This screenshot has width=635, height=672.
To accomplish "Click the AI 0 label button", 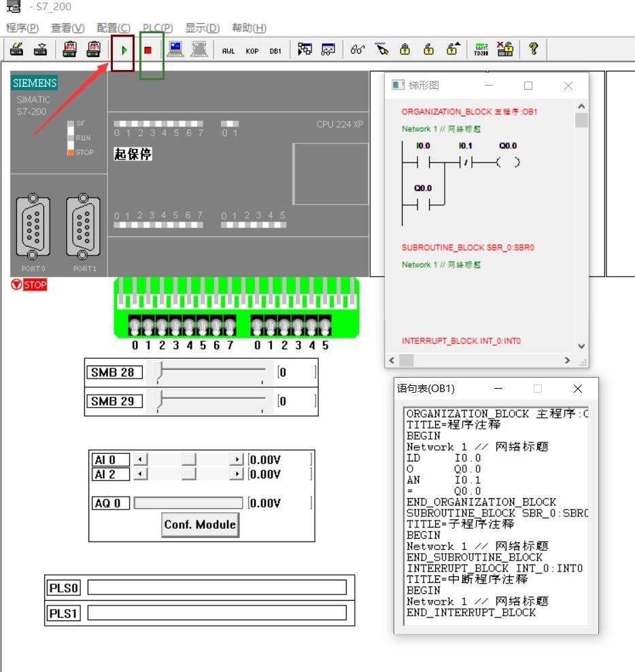I will 110,460.
